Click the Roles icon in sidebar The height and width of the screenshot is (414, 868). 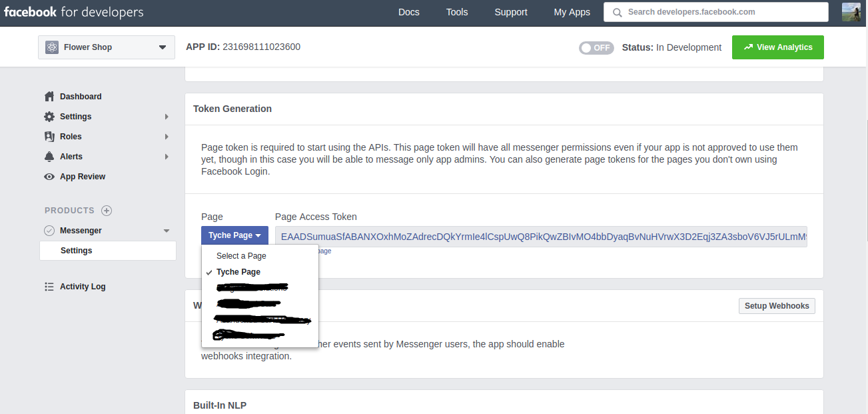49,137
